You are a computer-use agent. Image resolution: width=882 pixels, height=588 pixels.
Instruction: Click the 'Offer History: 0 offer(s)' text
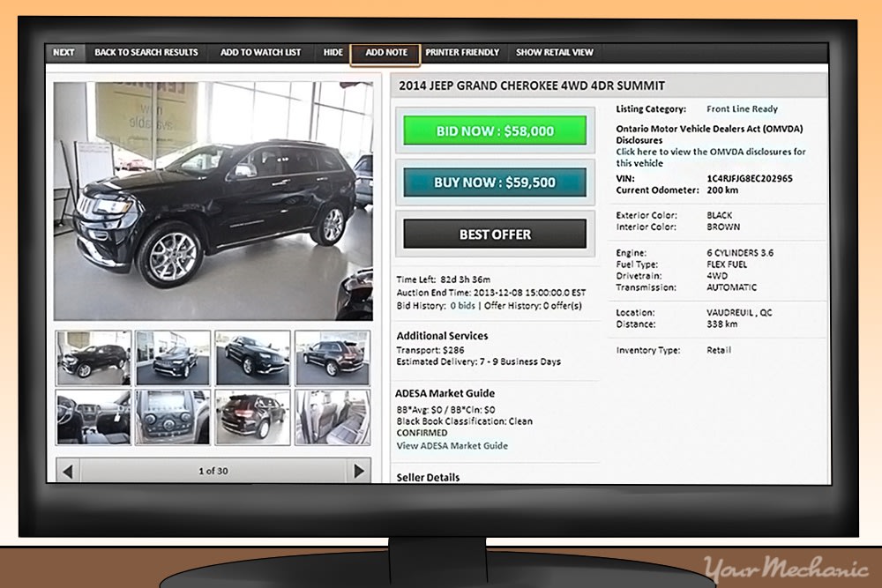coord(533,306)
